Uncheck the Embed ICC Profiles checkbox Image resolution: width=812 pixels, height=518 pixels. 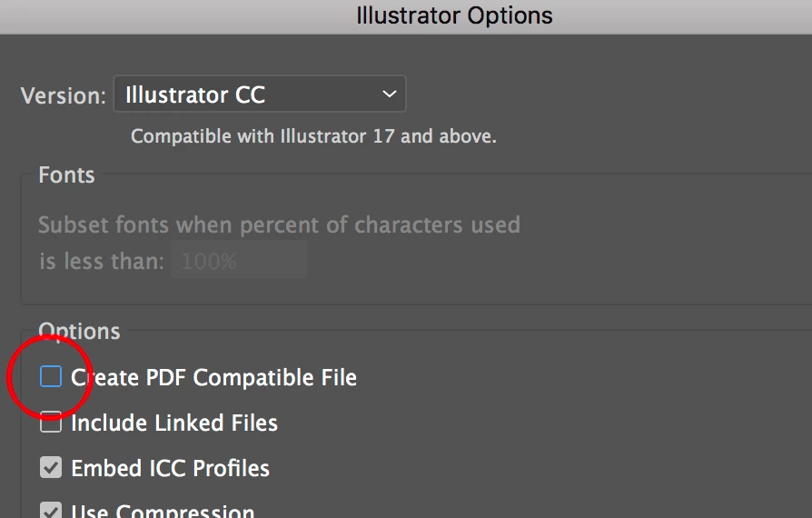point(51,467)
